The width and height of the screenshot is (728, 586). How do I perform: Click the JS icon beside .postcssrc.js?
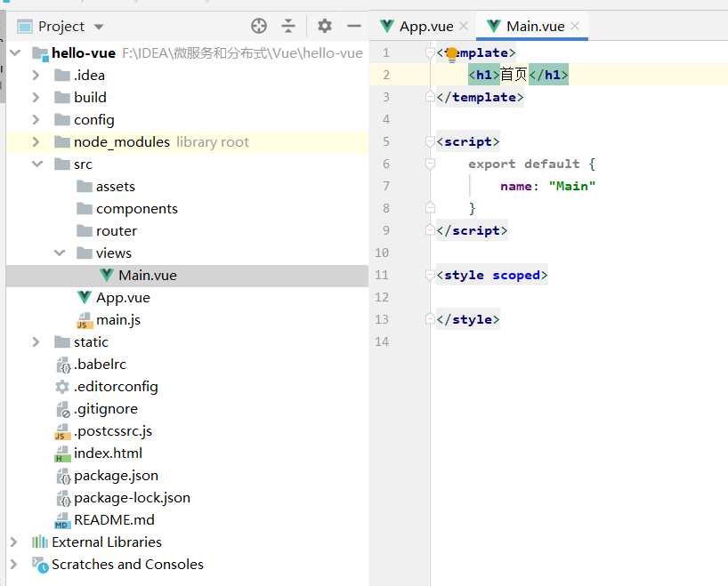[x=62, y=431]
